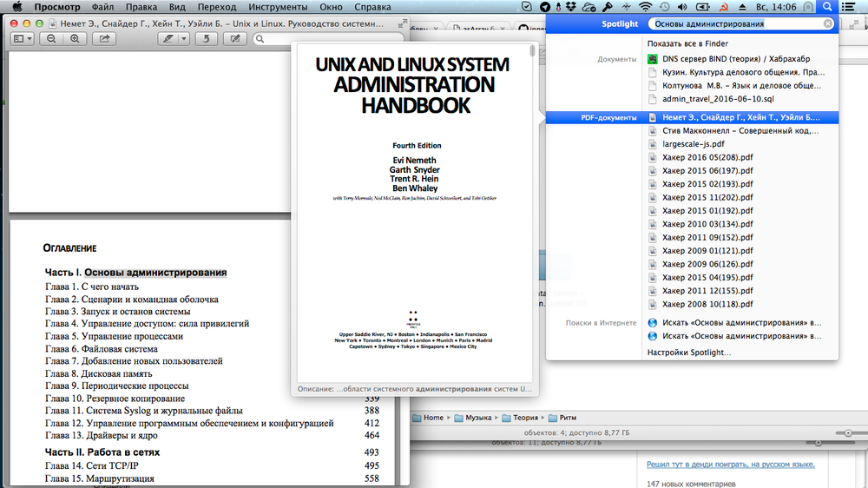Open the Переход menu
This screenshot has height=488, width=868.
(216, 7)
